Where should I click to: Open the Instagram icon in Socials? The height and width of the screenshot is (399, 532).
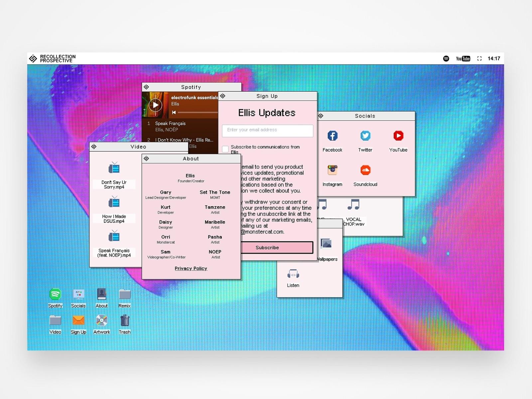pyautogui.click(x=332, y=171)
